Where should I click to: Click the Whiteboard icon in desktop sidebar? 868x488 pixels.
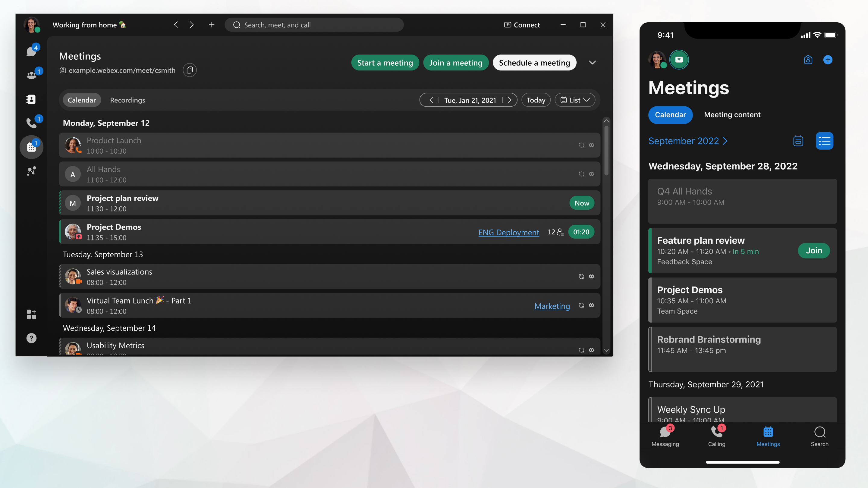pyautogui.click(x=31, y=171)
